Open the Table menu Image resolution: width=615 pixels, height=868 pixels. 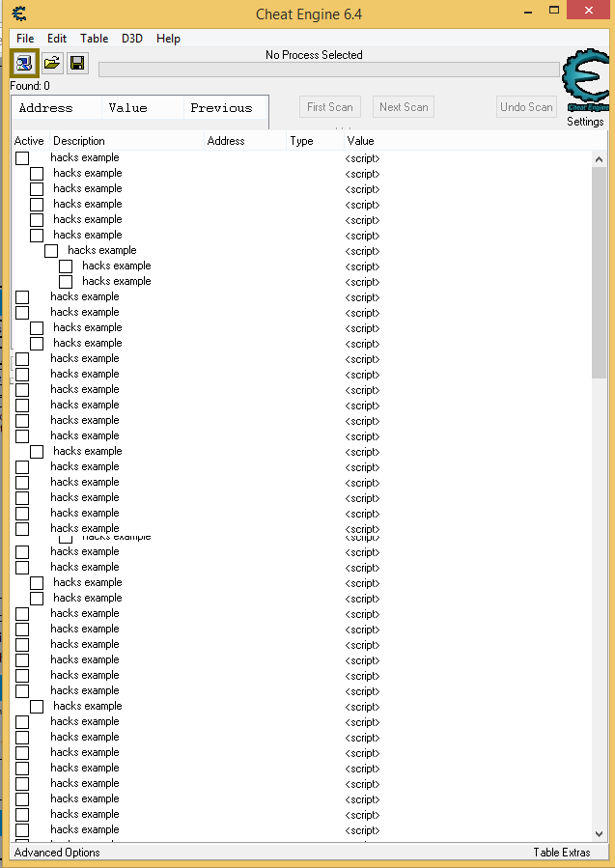point(94,39)
